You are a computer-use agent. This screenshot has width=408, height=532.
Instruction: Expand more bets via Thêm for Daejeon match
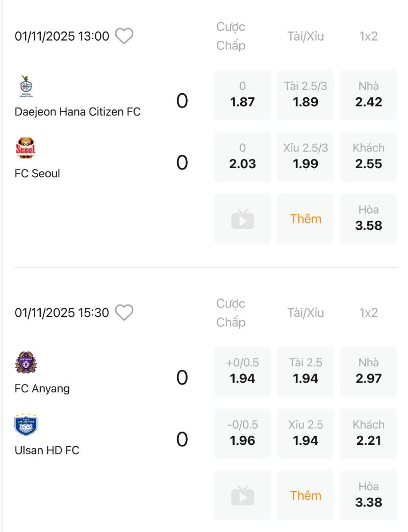point(305,219)
